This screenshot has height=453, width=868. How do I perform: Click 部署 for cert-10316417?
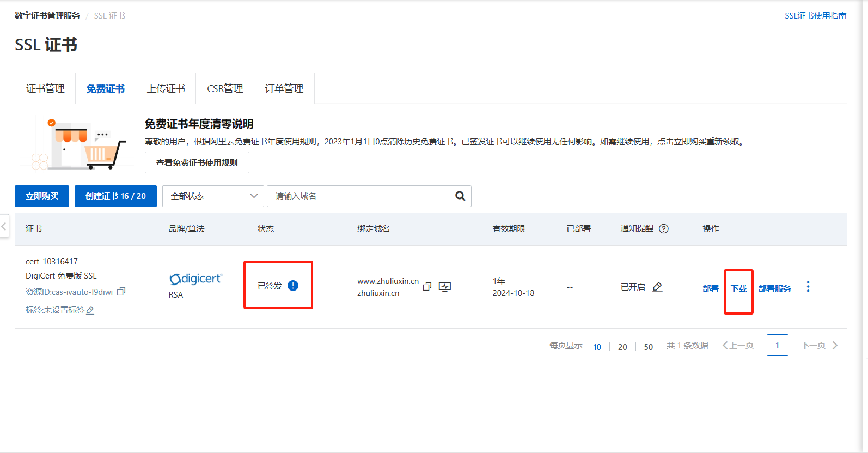pyautogui.click(x=711, y=288)
